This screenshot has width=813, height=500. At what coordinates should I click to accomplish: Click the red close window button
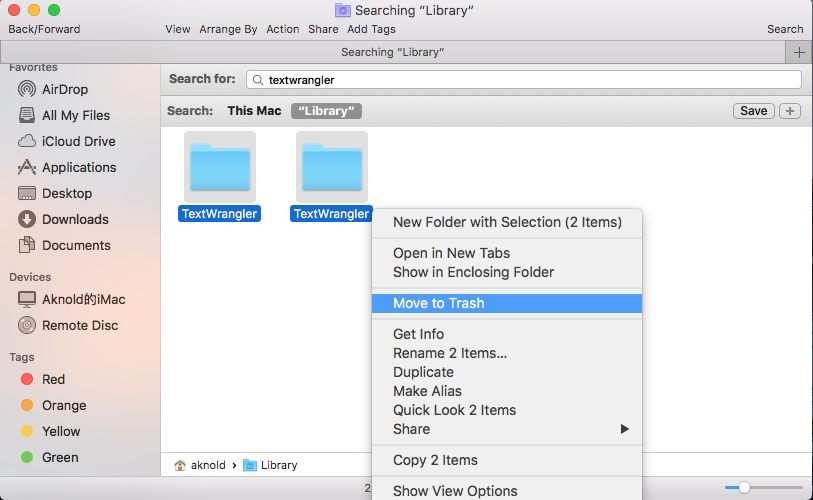(14, 10)
